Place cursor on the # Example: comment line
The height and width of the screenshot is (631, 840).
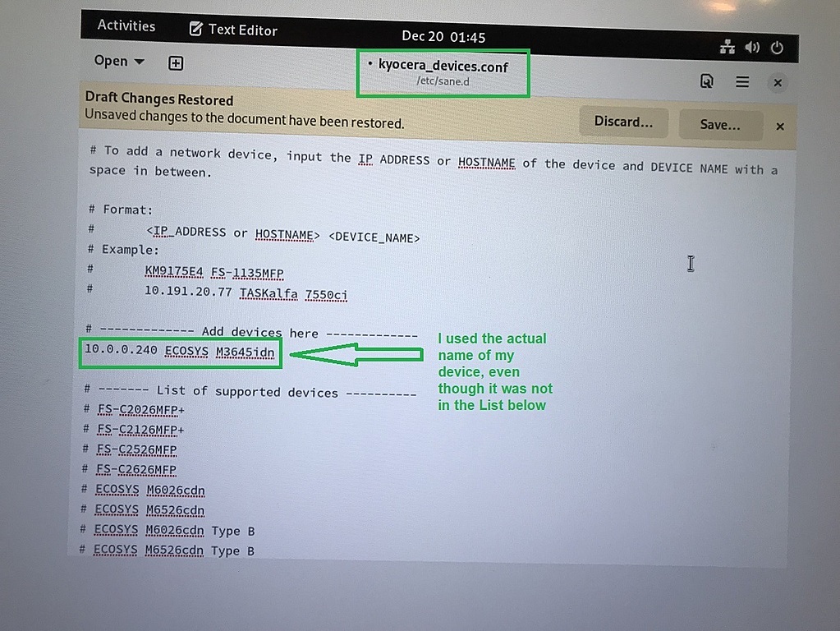(x=123, y=250)
